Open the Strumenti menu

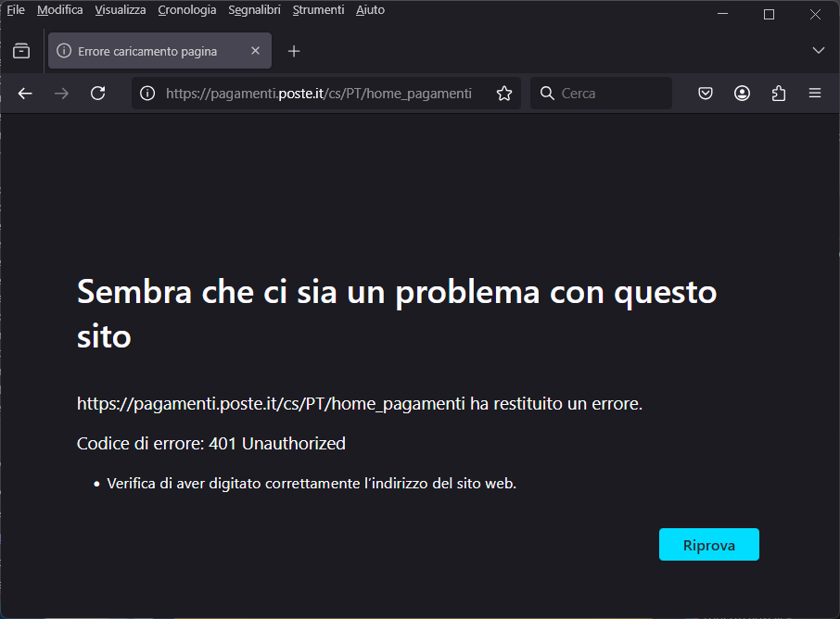[x=318, y=10]
